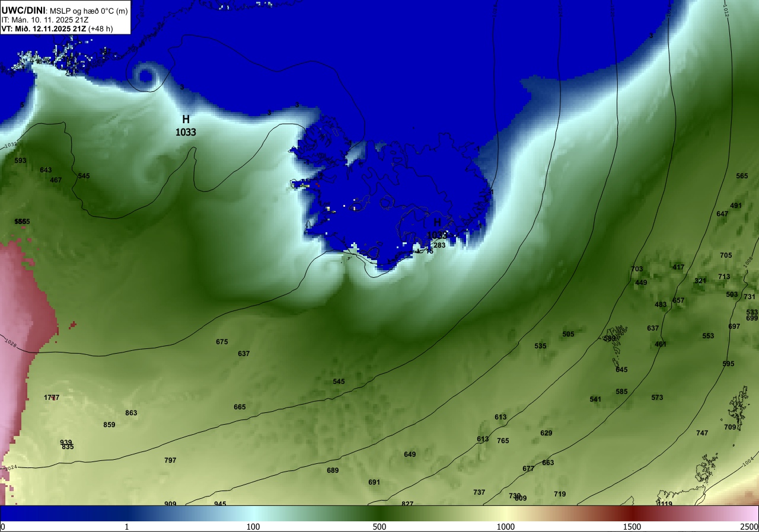Select the 467 height value
Image resolution: width=759 pixels, height=532 pixels.
click(x=56, y=180)
